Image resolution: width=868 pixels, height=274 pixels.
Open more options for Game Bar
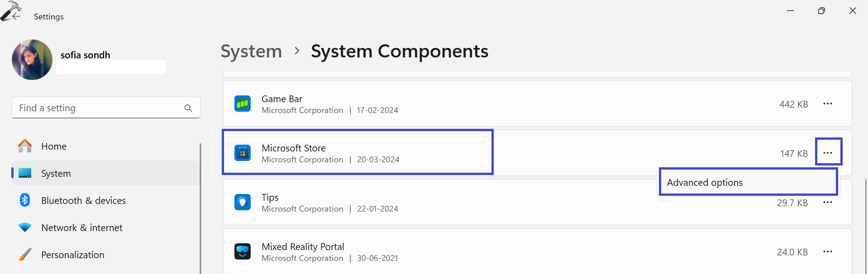pos(827,104)
